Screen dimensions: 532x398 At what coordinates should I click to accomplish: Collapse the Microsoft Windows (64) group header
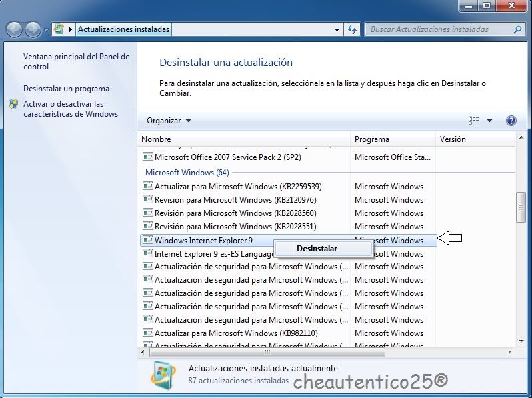tap(187, 173)
